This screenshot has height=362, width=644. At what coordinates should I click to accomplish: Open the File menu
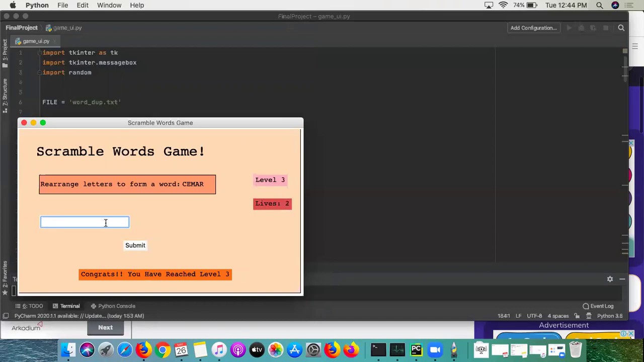coord(62,5)
